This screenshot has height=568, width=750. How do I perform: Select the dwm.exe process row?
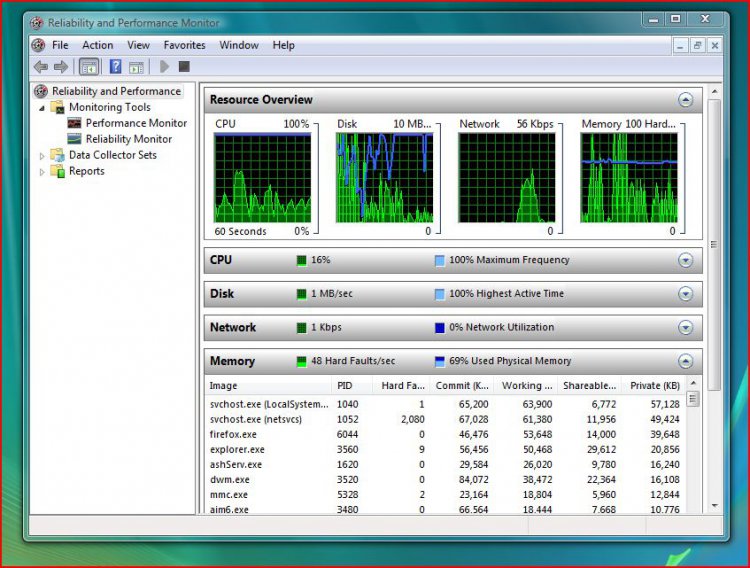[445, 480]
